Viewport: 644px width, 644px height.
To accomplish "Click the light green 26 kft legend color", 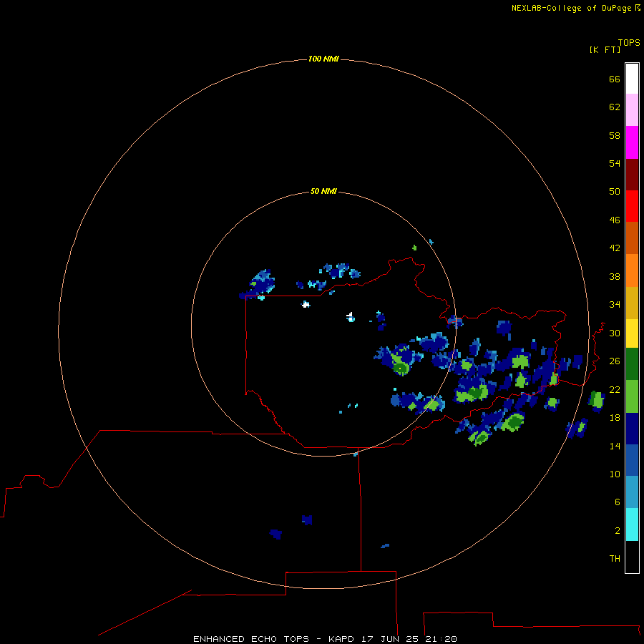I will (632, 396).
